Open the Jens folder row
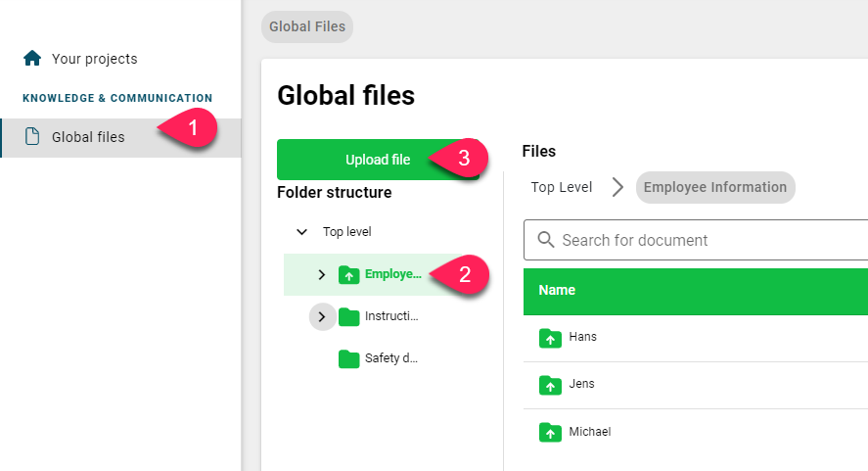Screen dimensions: 868x471 pyautogui.click(x=696, y=386)
